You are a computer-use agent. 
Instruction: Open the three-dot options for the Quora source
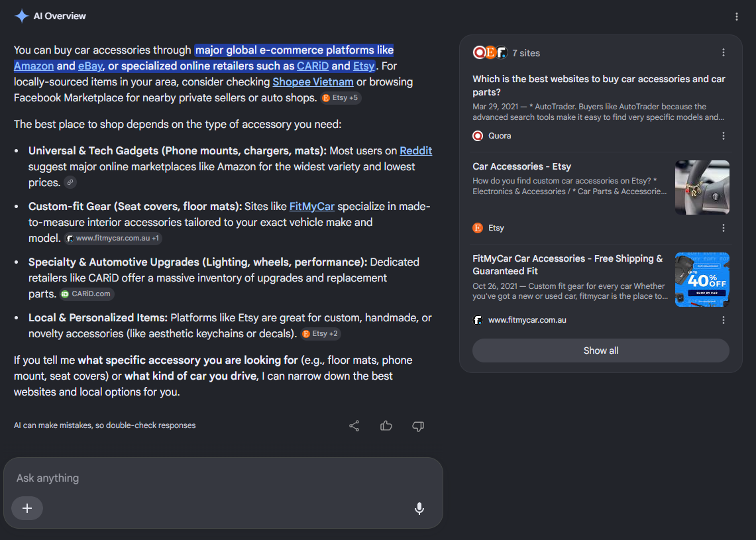tap(724, 136)
